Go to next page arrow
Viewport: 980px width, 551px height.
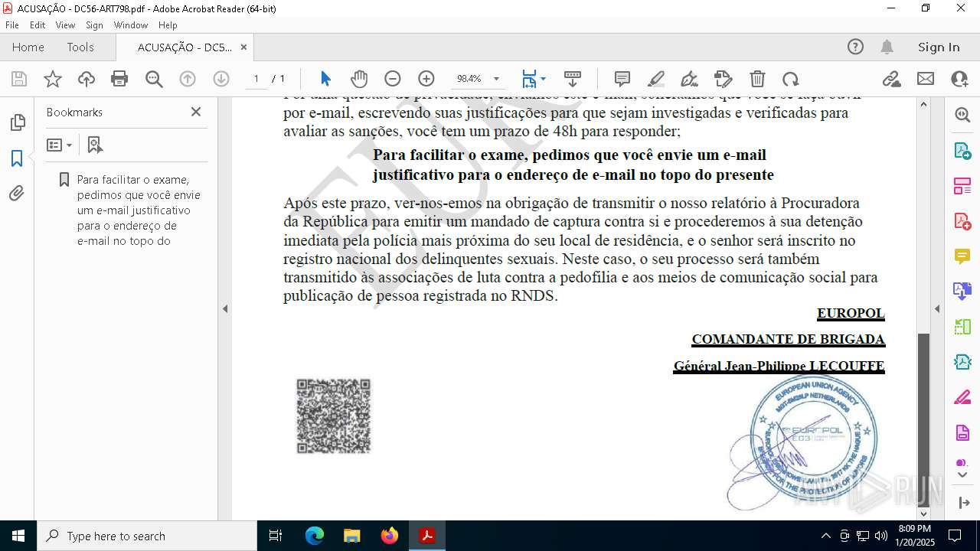[x=221, y=79]
